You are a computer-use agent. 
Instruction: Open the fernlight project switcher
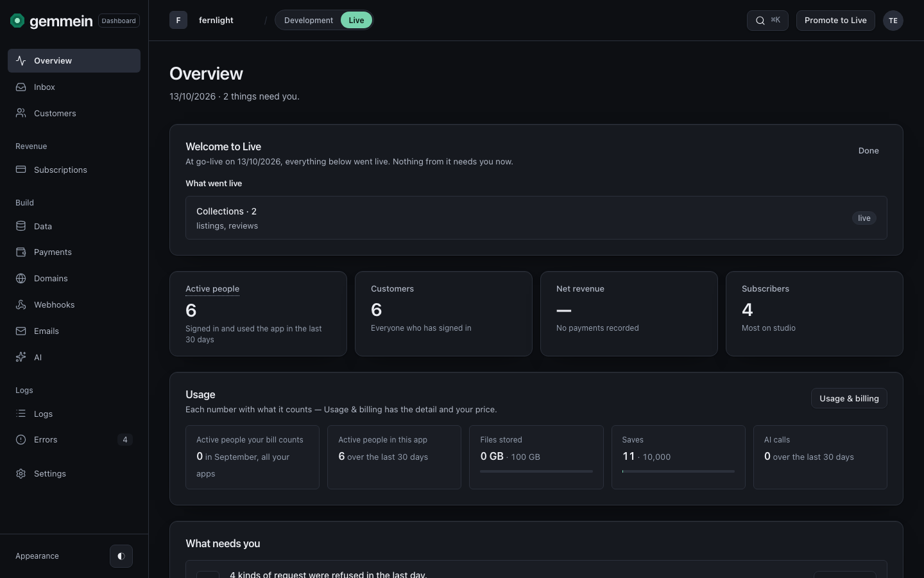click(216, 21)
